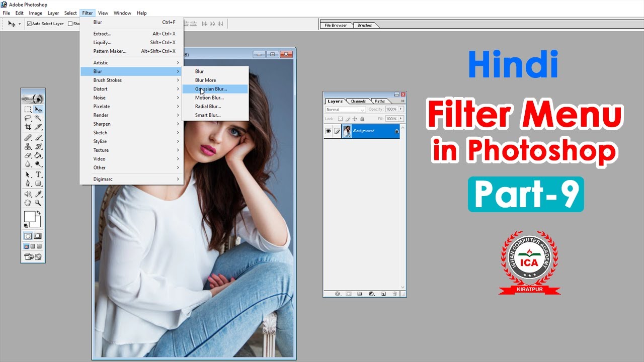Select the Hand tool
The width and height of the screenshot is (644, 362).
[x=28, y=203]
